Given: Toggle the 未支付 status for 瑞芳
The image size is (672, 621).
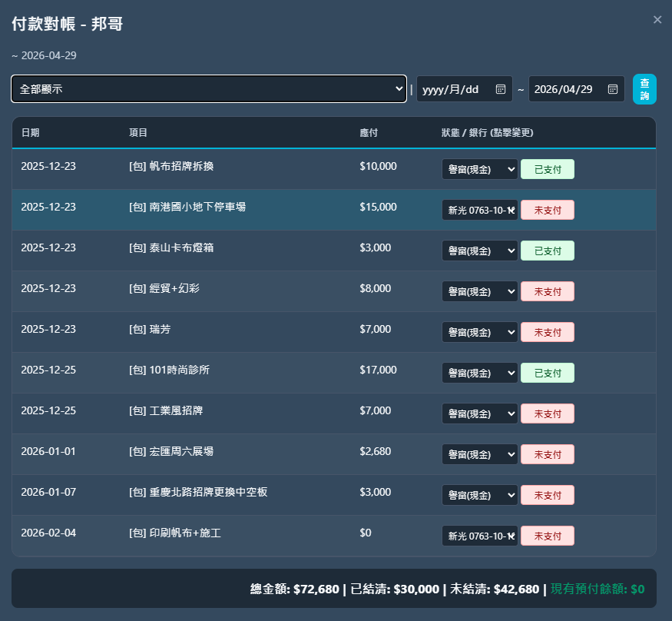Looking at the screenshot, I should pos(547,332).
